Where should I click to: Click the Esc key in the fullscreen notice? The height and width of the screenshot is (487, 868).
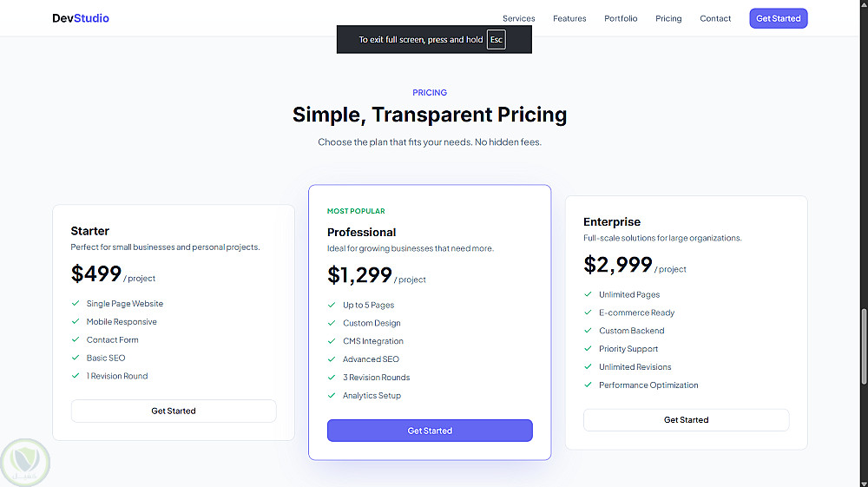pos(496,40)
